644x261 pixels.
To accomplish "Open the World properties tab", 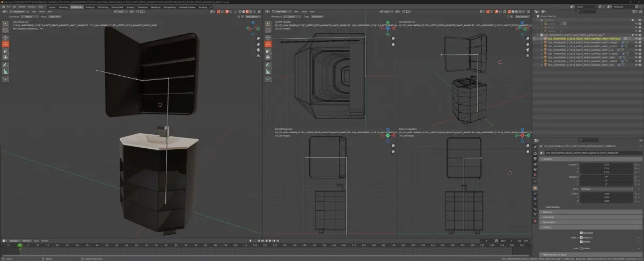I will [535, 175].
